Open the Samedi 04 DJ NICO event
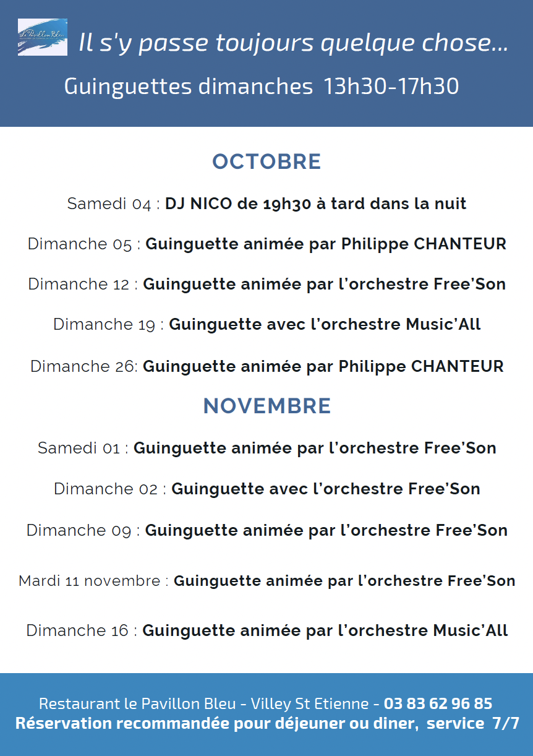 (x=266, y=204)
